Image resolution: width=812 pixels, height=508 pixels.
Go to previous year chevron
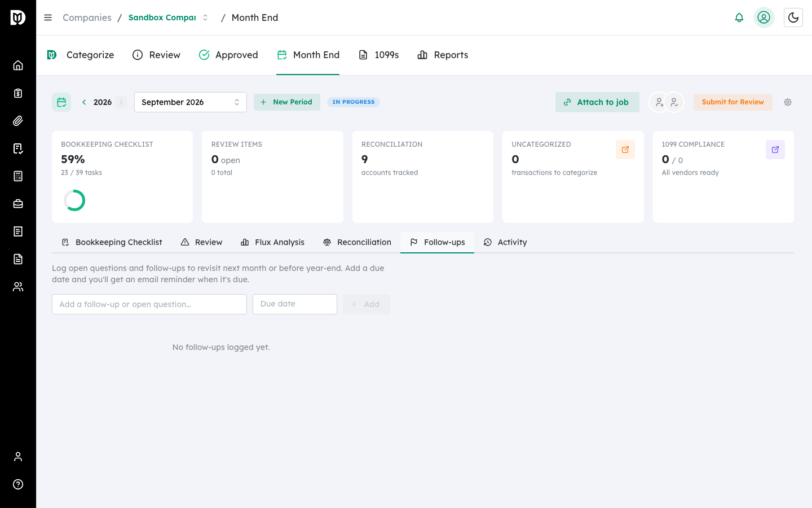click(84, 102)
